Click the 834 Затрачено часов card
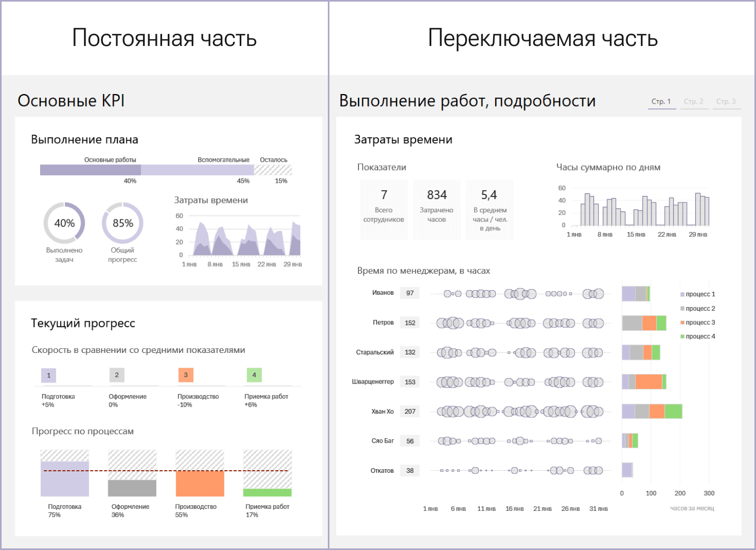Screen dimensions: 756x550 (437, 209)
